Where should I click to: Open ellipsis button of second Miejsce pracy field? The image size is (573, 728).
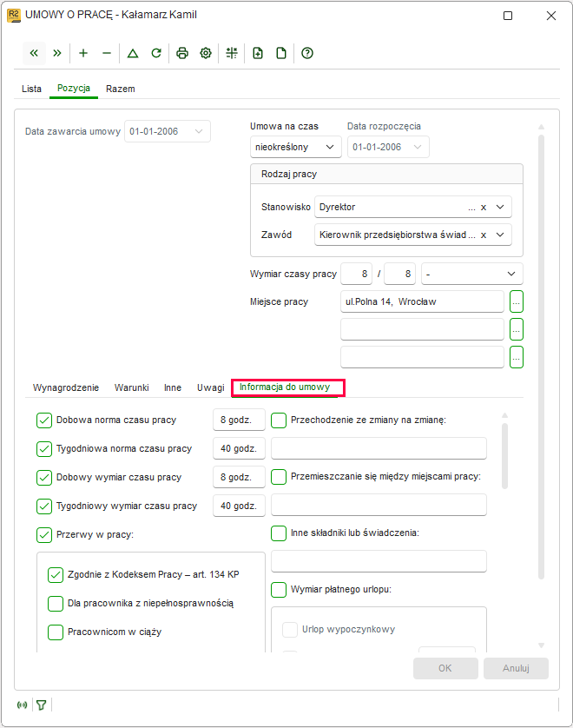click(x=517, y=329)
